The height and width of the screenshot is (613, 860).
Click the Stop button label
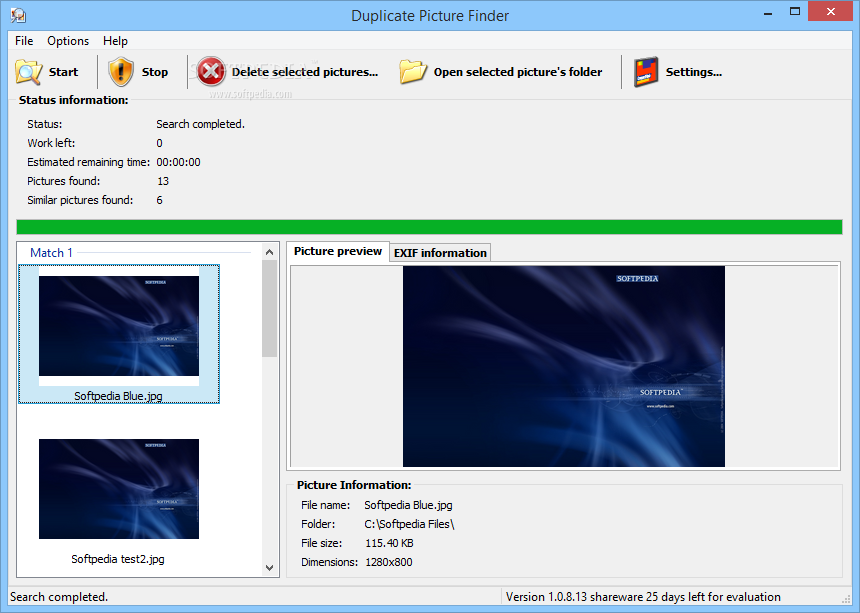coord(155,72)
